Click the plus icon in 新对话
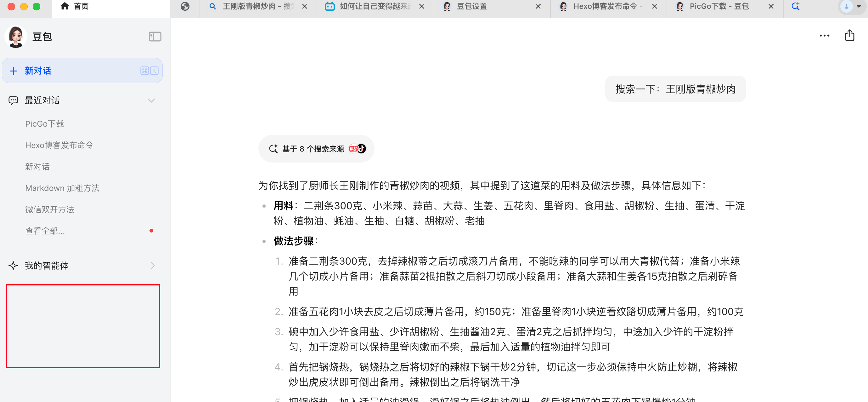The height and width of the screenshot is (402, 868). (x=14, y=71)
